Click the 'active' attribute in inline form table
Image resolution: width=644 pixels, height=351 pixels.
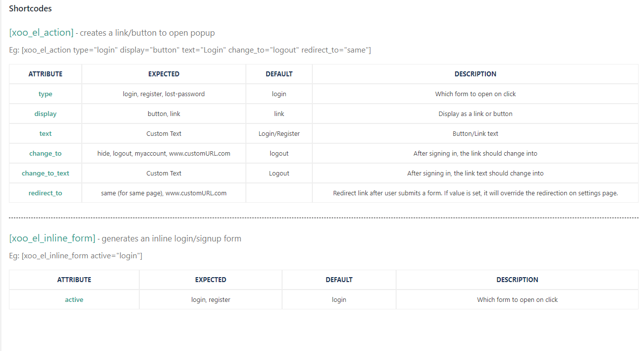pos(74,300)
